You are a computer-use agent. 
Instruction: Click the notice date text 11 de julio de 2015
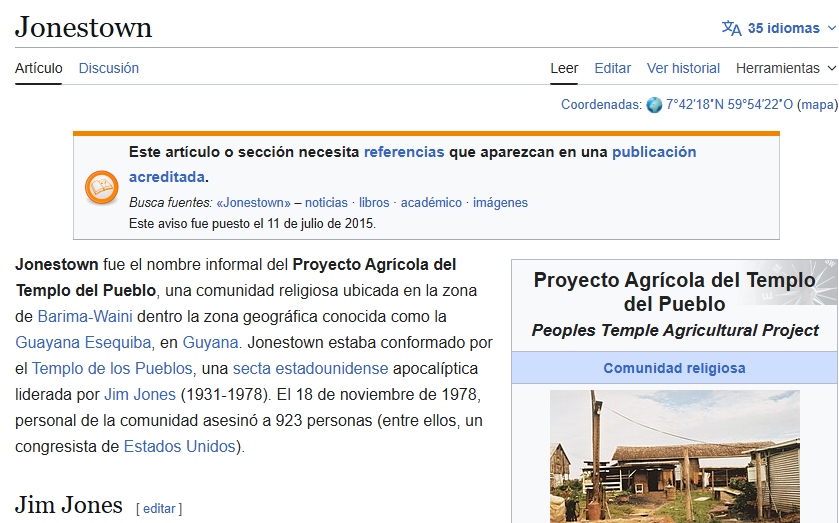click(321, 223)
